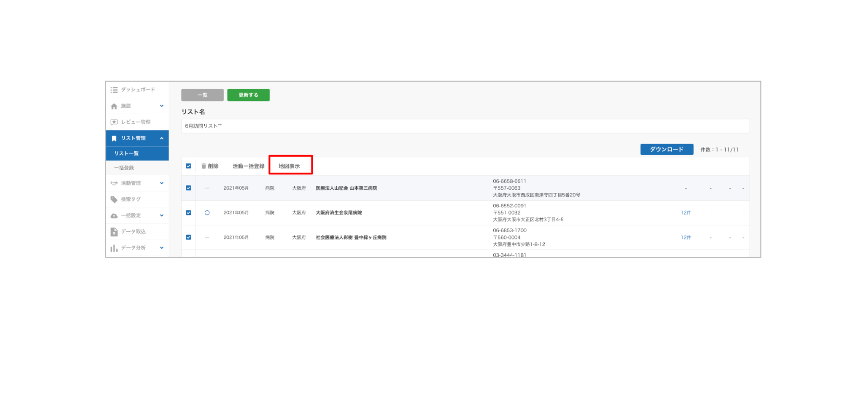Toggle the select-all checkbox in the list header
Screen dimensions: 868x396
(x=189, y=166)
